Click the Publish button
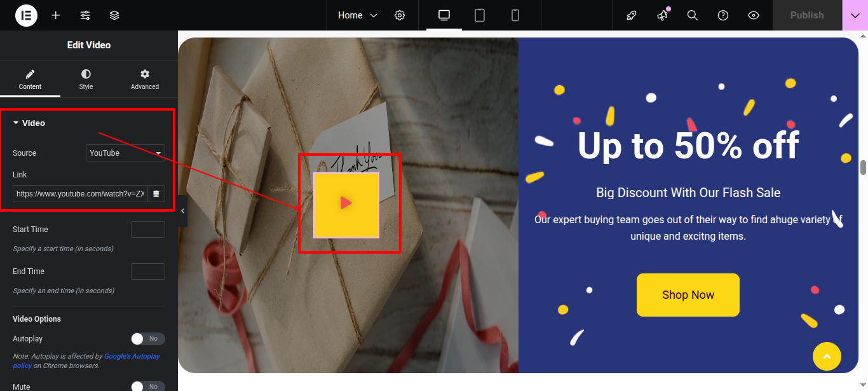 807,15
